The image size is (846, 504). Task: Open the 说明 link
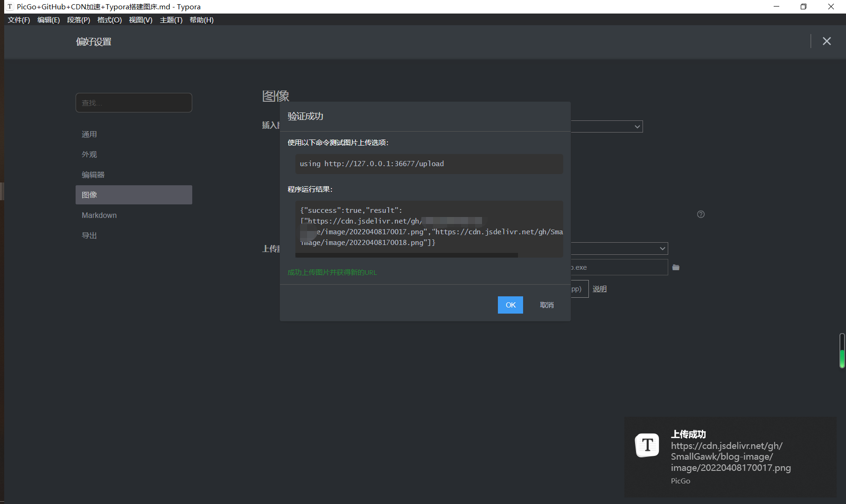600,288
